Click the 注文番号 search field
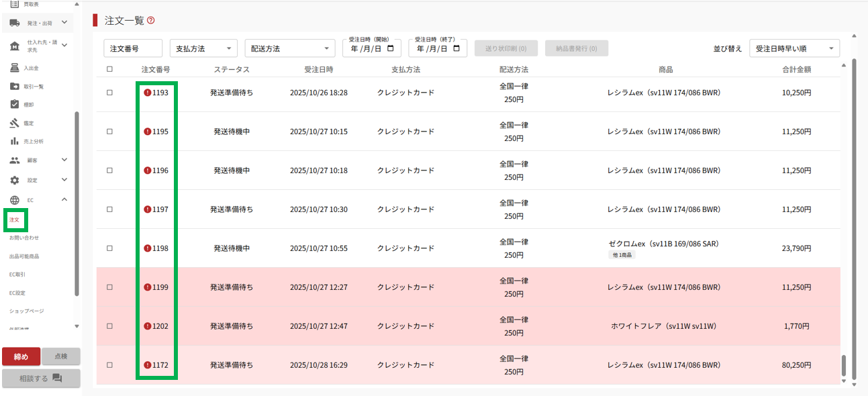This screenshot has width=868, height=396. click(x=133, y=48)
